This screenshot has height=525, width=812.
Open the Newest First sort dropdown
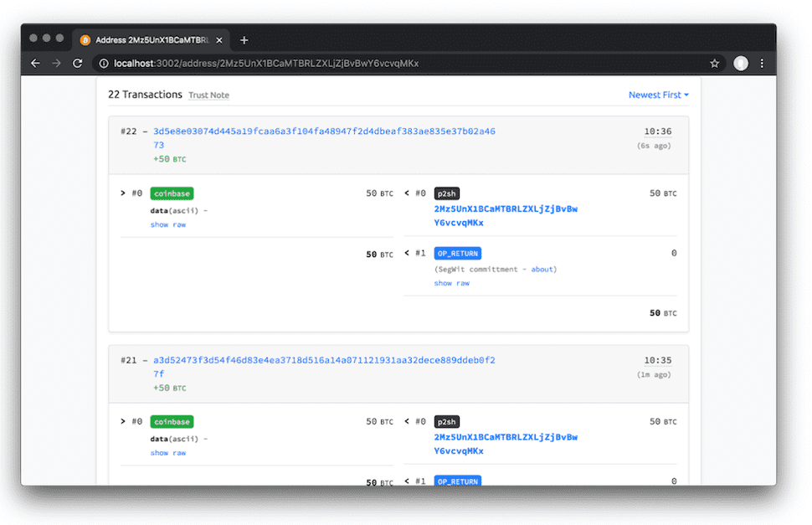658,95
